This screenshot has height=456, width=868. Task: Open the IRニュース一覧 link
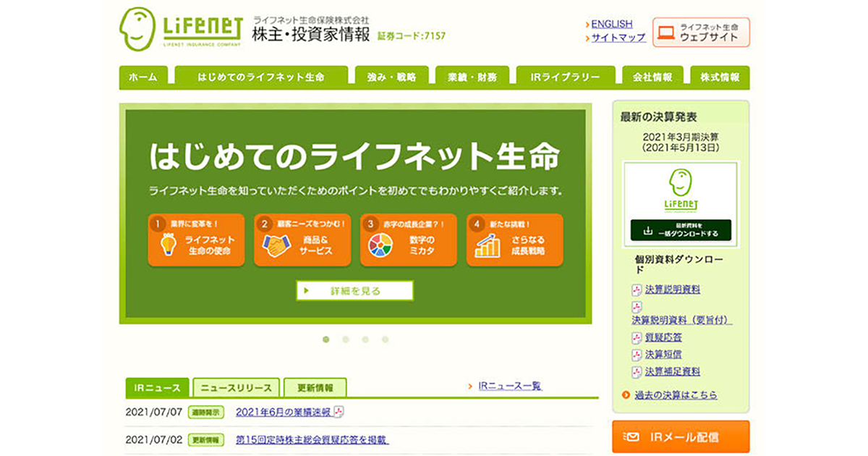coord(509,387)
